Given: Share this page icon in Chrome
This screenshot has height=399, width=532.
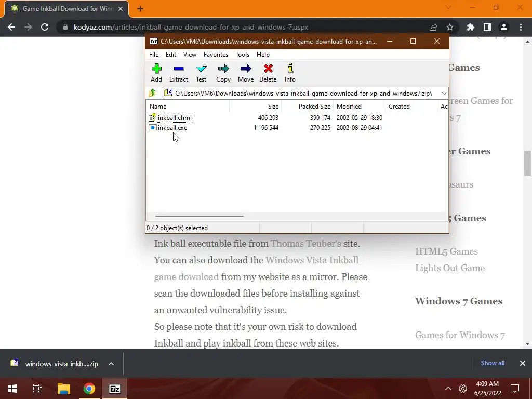Looking at the screenshot, I should pos(433,27).
